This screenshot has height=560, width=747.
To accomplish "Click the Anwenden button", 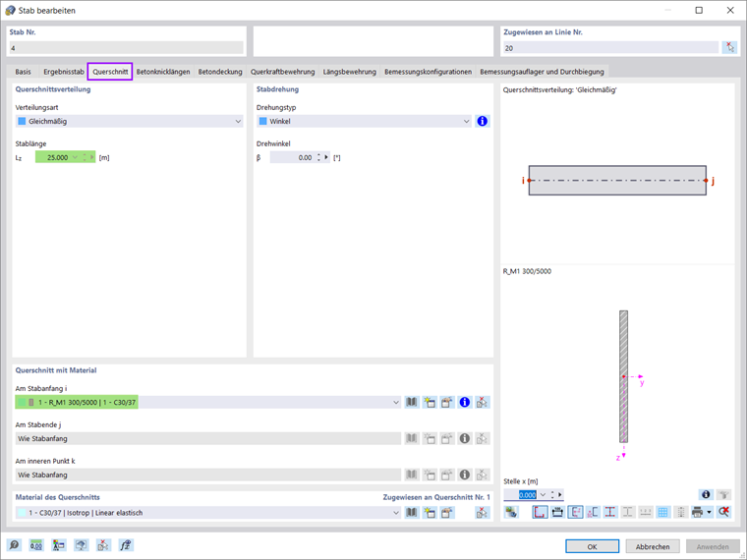I will 713,546.
